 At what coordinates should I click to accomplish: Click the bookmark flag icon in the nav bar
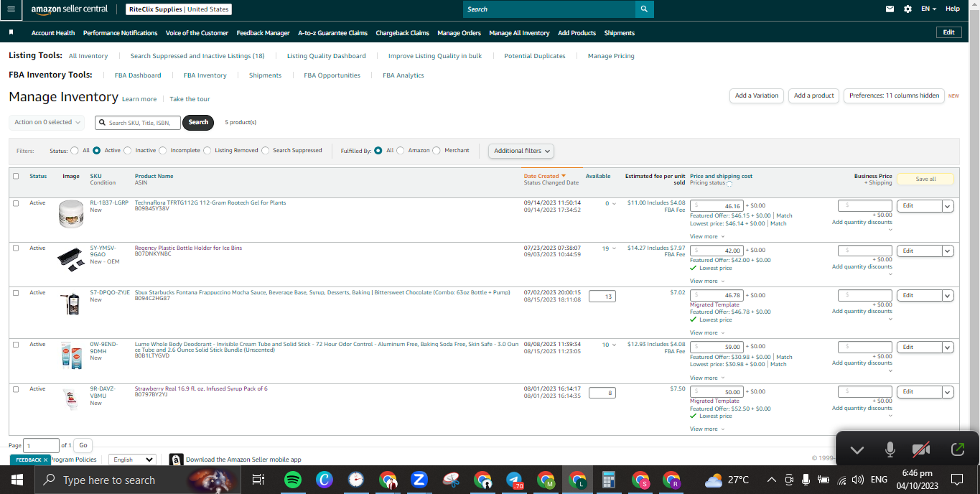(x=11, y=33)
